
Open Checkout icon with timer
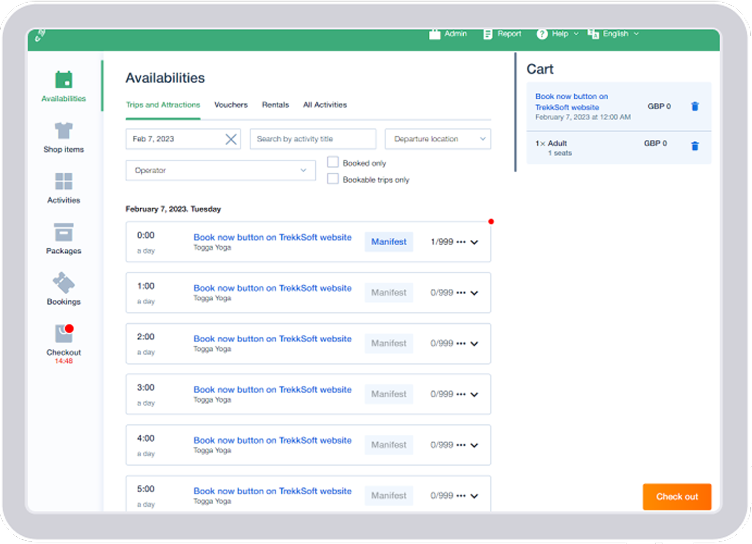pos(63,334)
